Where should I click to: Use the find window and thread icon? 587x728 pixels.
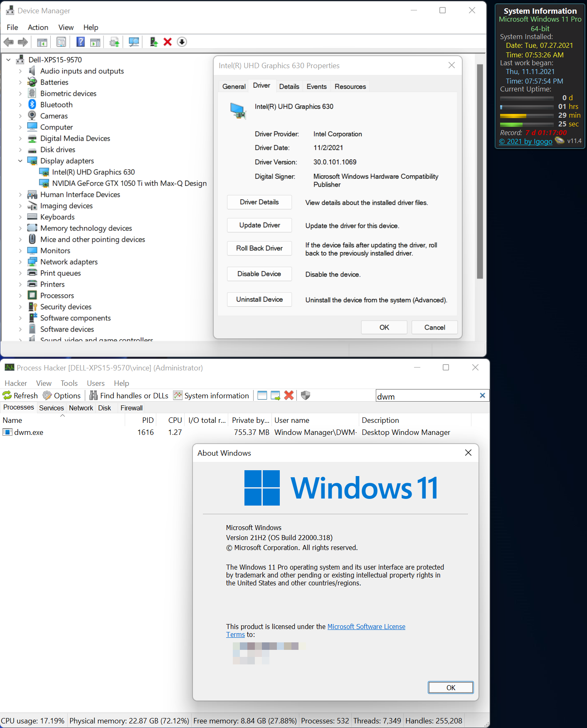pyautogui.click(x=275, y=395)
